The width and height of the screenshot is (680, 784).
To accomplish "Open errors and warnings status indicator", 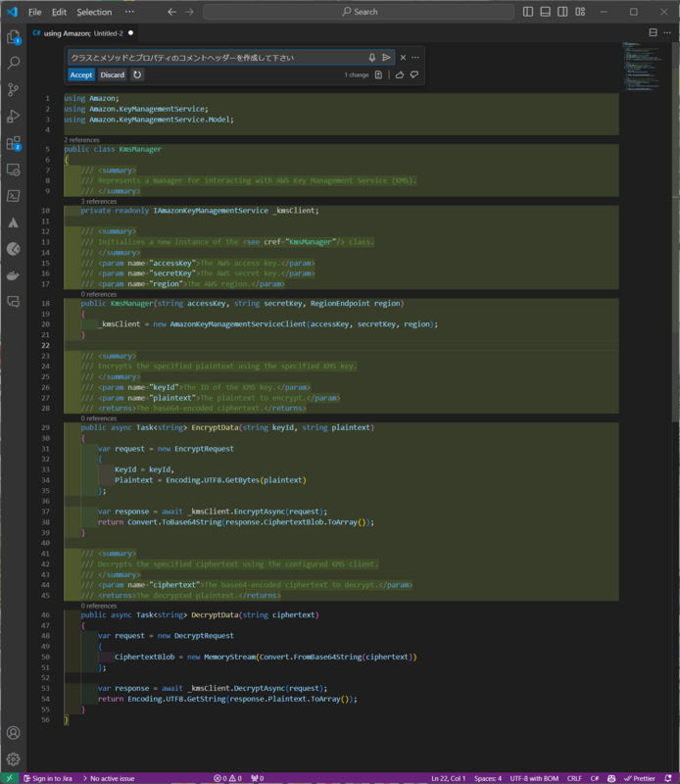I will click(227, 778).
